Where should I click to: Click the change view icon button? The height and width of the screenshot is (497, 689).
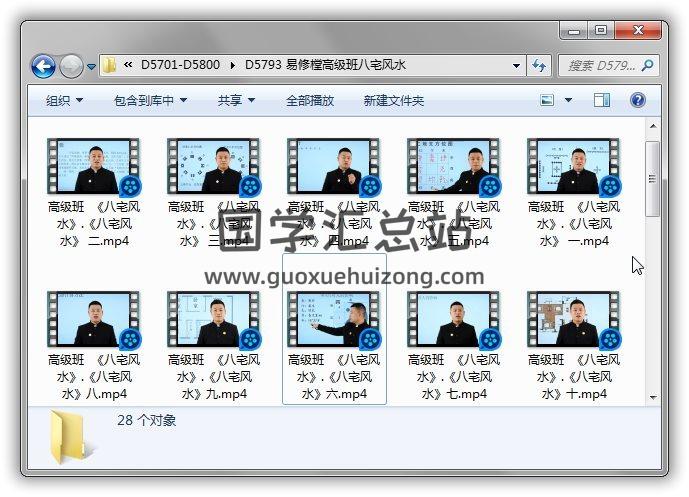coord(548,100)
